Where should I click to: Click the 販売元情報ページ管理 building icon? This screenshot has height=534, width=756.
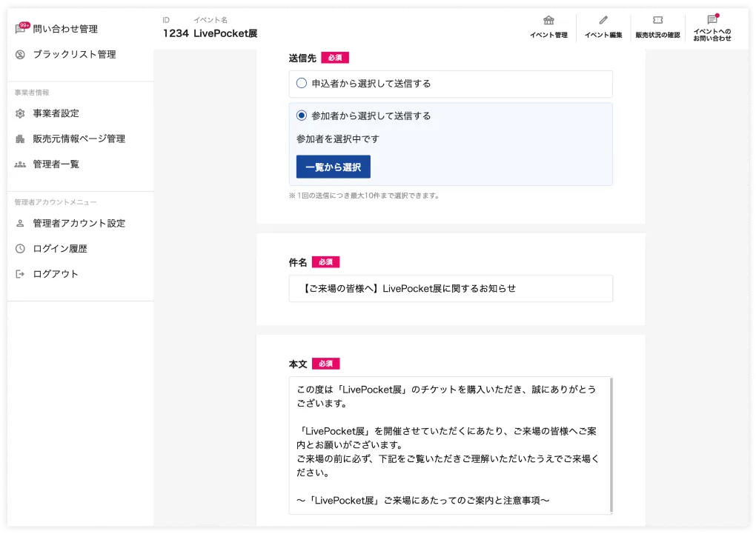(21, 139)
